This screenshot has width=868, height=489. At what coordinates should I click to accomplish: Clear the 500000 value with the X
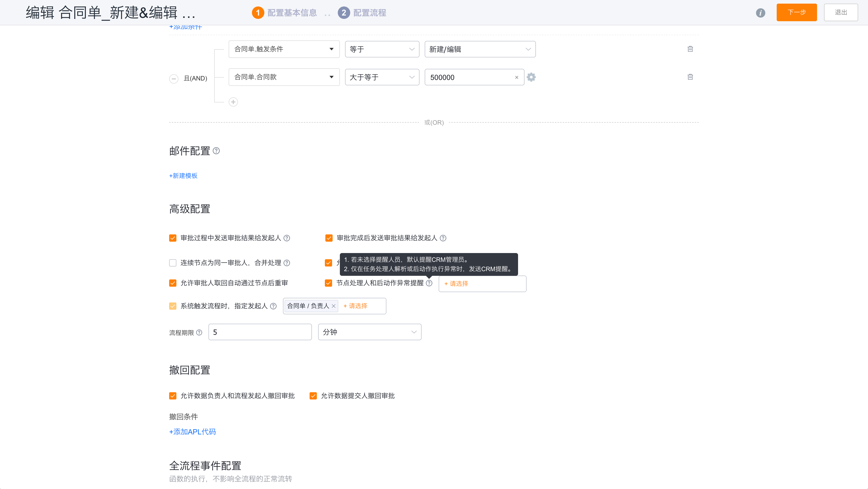[x=517, y=78]
